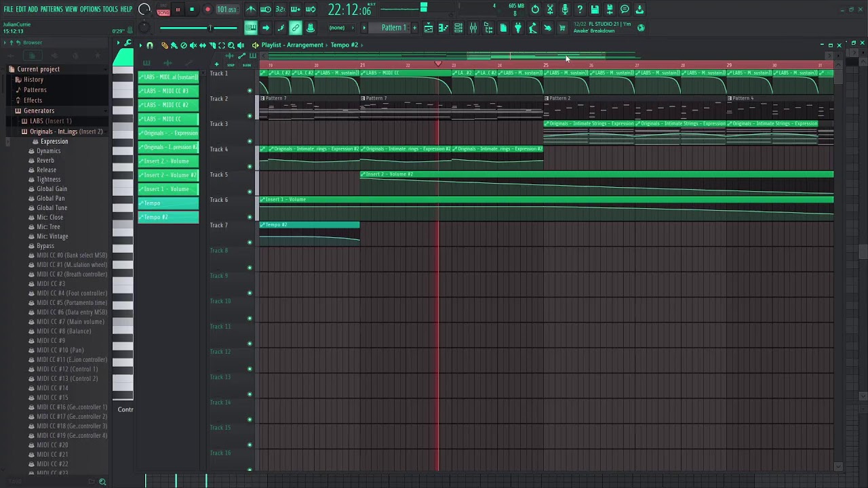
Task: Toggle typing keyboard to piano
Action: click(251, 28)
